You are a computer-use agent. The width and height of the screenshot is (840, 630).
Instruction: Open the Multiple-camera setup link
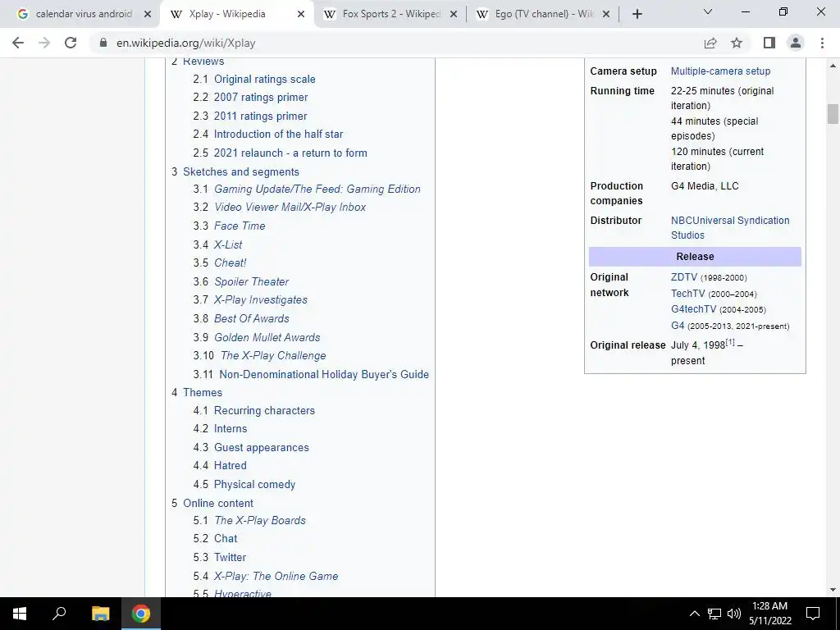pos(720,71)
